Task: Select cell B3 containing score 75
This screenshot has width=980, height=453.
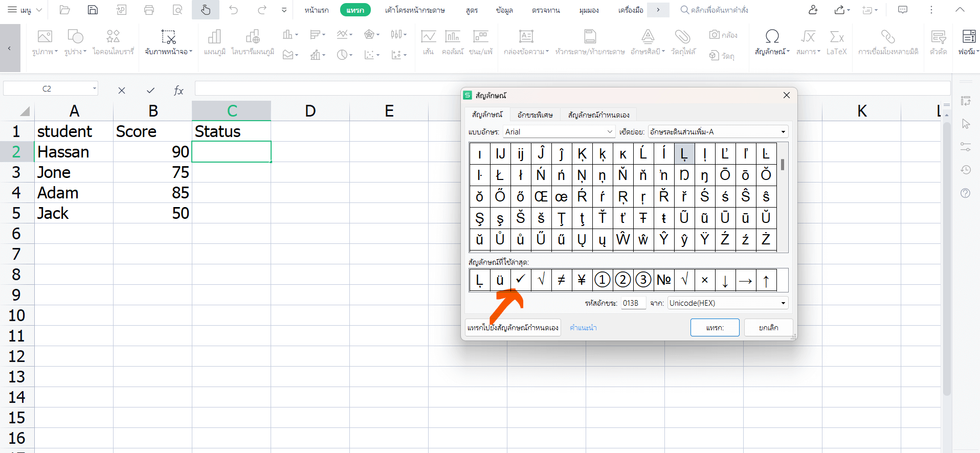Action: tap(152, 172)
